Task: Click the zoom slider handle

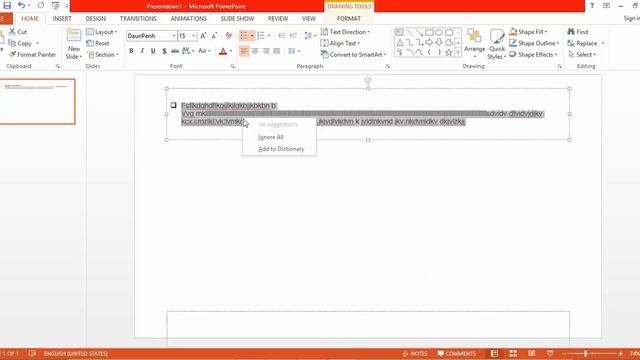Action: 585,353
